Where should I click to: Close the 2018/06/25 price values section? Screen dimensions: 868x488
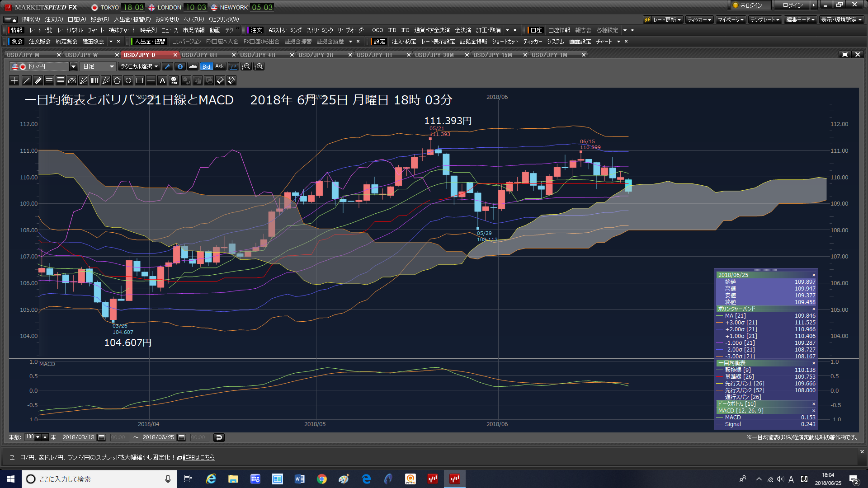pos(814,275)
